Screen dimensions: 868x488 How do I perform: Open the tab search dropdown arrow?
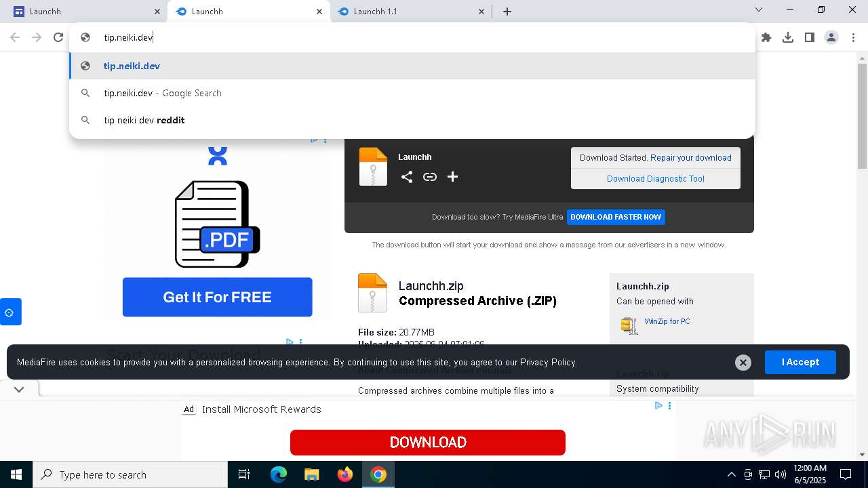tap(759, 10)
